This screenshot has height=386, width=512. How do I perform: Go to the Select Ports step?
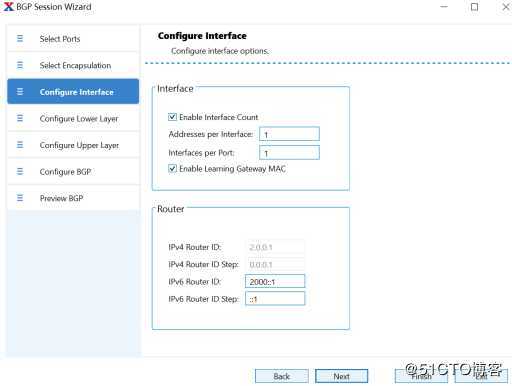tap(73, 38)
